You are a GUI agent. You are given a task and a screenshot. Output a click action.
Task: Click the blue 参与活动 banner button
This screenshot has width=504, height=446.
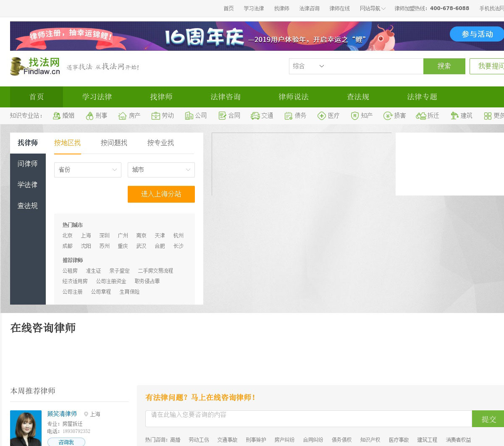(477, 34)
